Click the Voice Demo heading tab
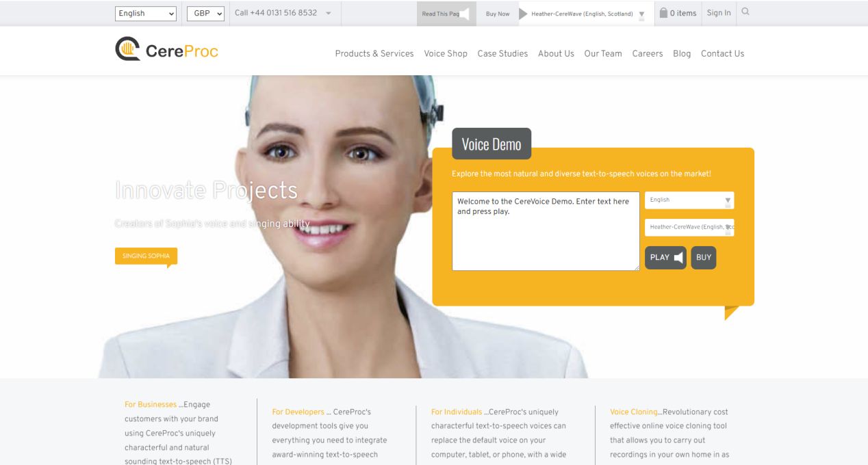 492,144
